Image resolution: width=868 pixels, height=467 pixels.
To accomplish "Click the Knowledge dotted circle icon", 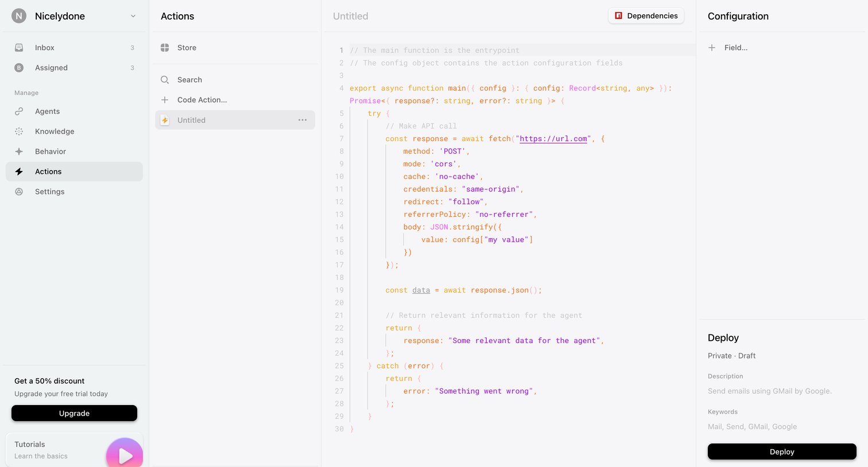I will pyautogui.click(x=19, y=131).
